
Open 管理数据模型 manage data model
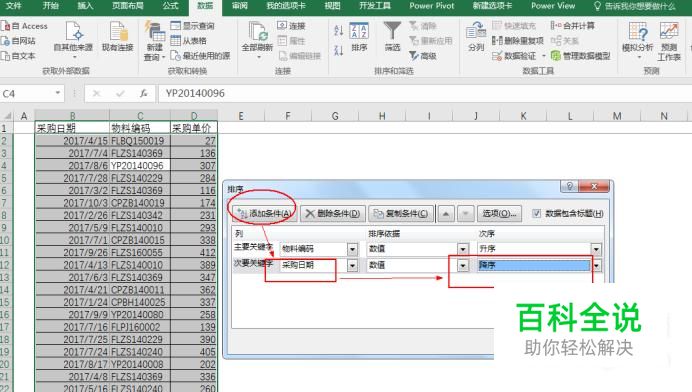coord(580,56)
